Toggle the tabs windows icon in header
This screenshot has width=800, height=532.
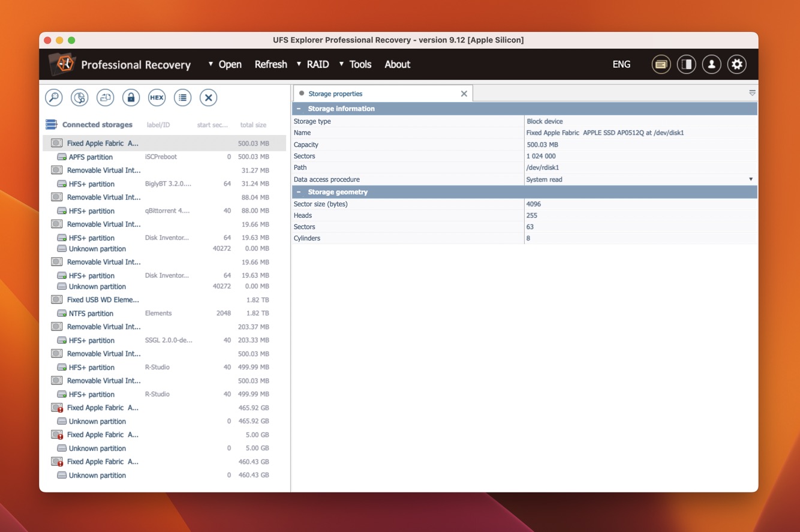[x=661, y=64]
